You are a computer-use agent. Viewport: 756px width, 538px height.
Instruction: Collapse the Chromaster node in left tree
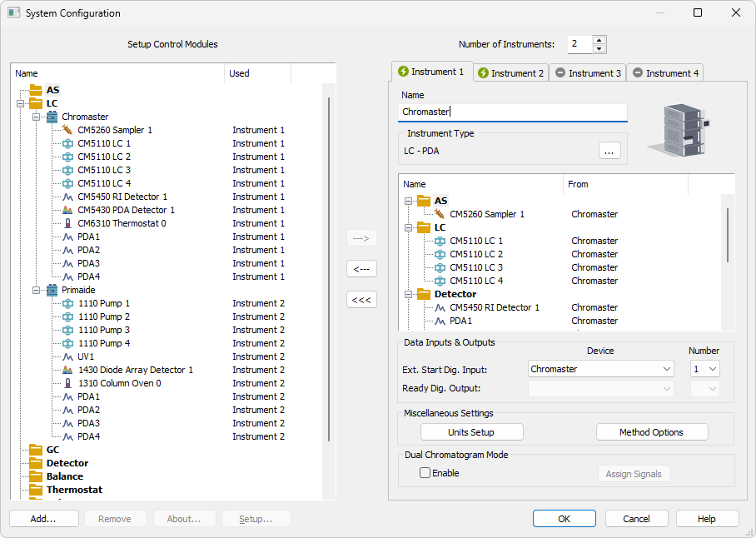37,117
